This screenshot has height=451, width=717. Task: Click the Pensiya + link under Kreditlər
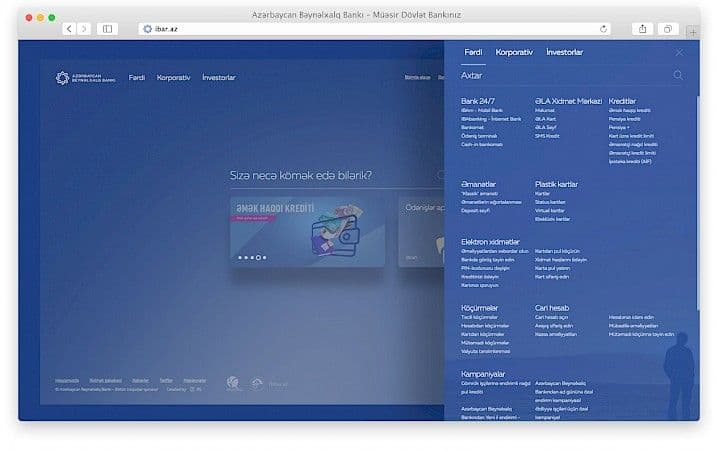[619, 128]
